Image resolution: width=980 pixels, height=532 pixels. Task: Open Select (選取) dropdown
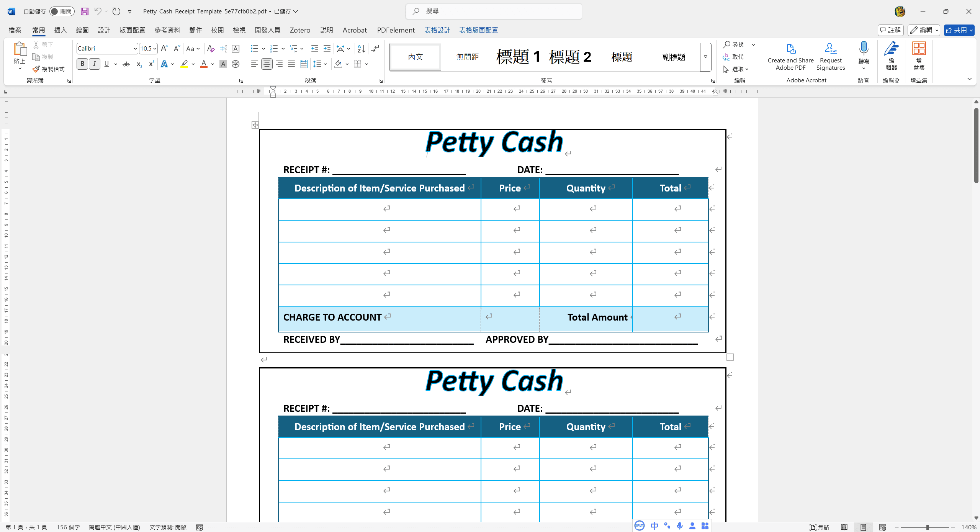[x=736, y=69]
